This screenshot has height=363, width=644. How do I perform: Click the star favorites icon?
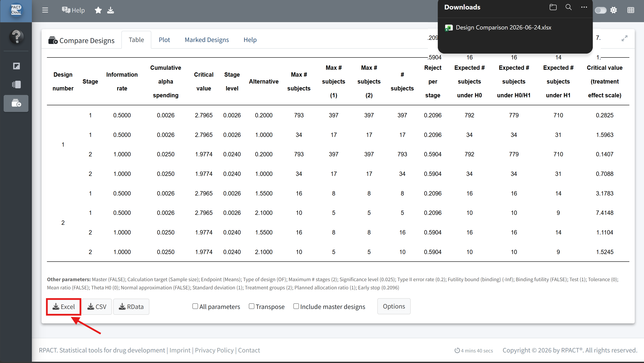pos(98,10)
